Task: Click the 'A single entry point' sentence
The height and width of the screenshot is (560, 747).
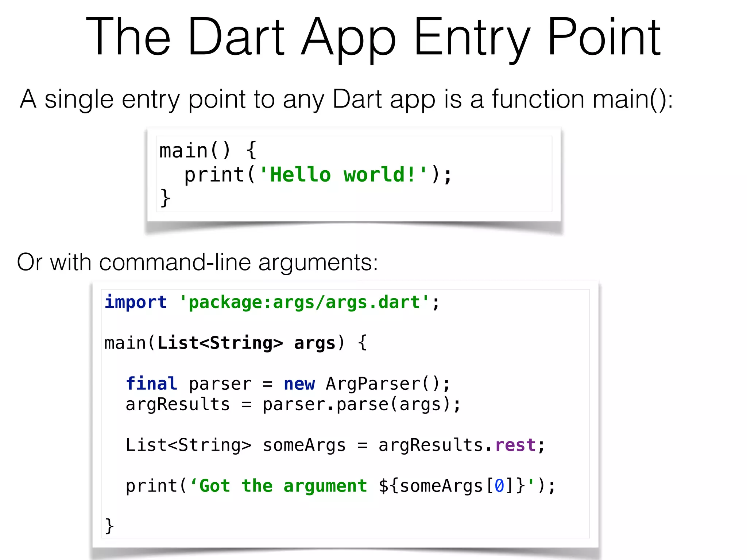Action: (x=347, y=99)
